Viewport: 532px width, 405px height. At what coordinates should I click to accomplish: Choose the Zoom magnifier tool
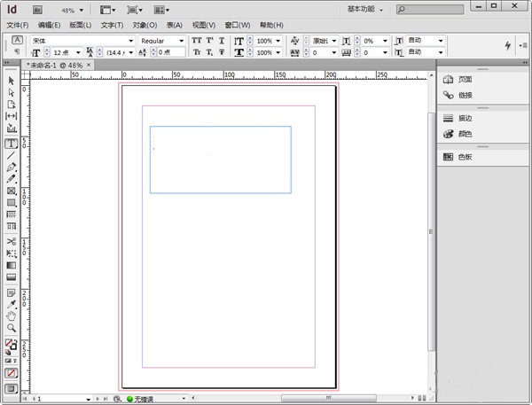(12, 327)
